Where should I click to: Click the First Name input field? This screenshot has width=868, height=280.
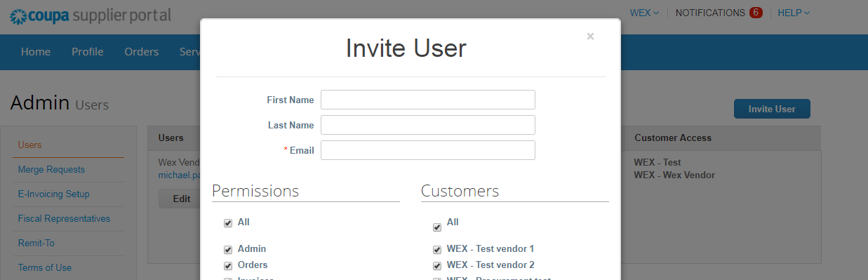[428, 100]
